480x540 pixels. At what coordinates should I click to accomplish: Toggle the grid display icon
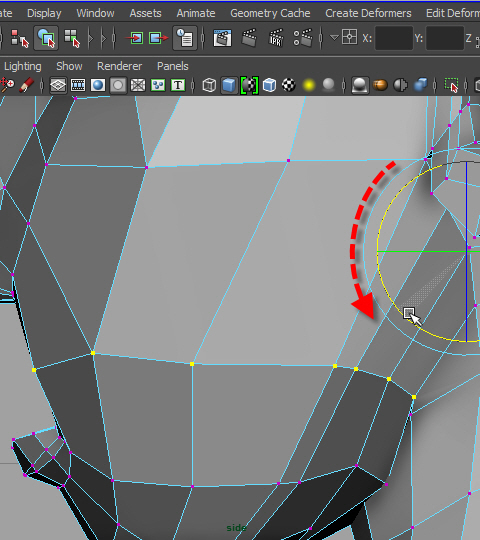pyautogui.click(x=58, y=85)
